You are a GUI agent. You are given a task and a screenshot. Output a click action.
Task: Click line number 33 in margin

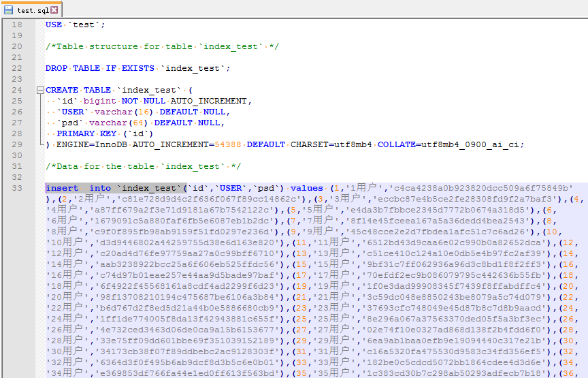point(17,188)
